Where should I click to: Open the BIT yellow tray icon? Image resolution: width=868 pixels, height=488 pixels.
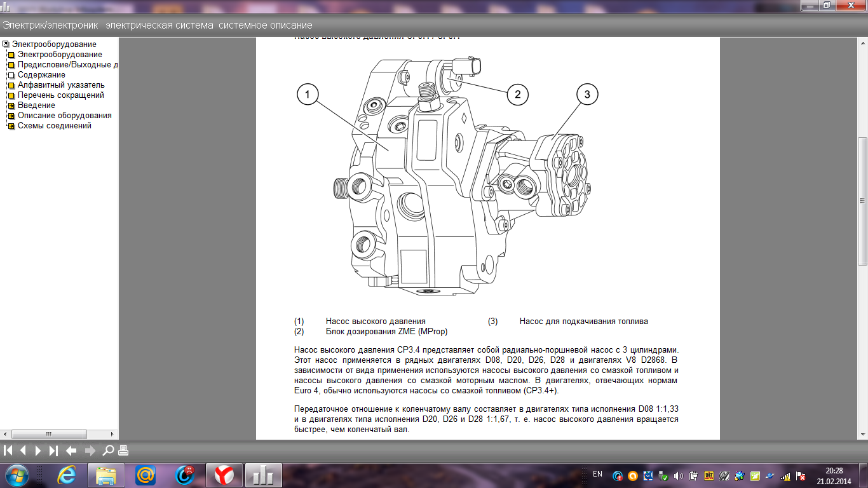[x=709, y=475]
